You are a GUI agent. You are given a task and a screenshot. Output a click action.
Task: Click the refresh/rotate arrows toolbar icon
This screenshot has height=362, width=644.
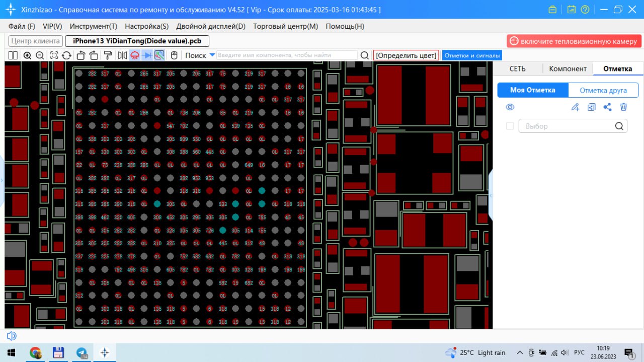66,55
